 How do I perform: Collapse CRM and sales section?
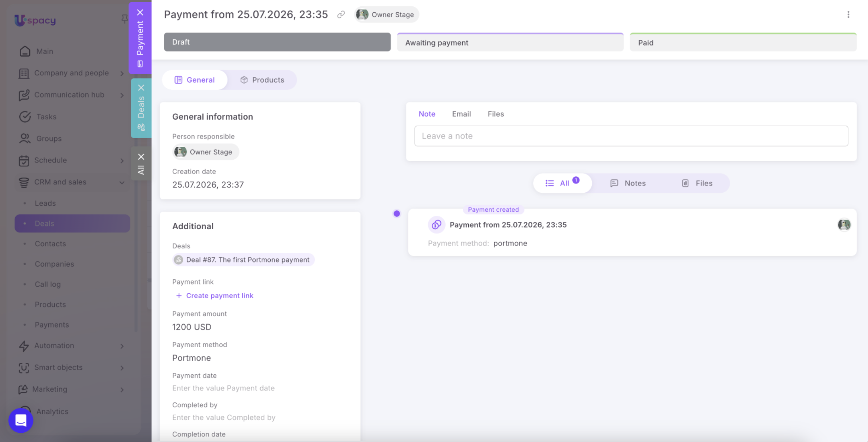tap(122, 182)
